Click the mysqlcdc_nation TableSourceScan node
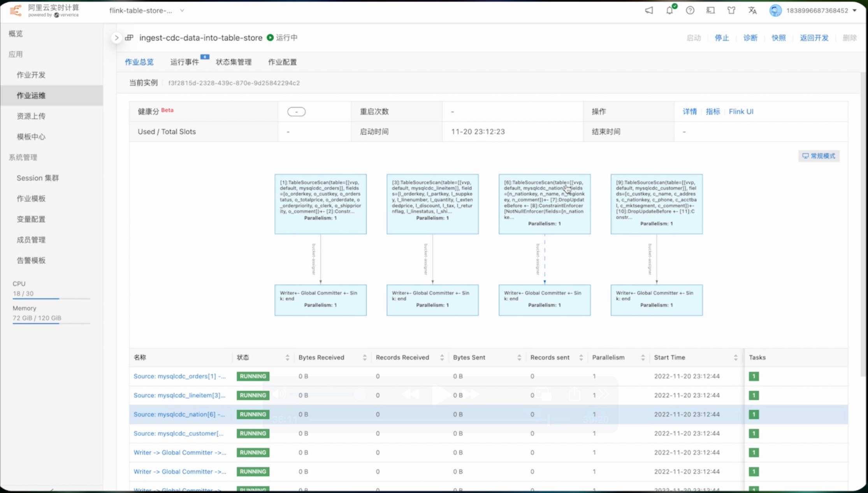Viewport: 868px width, 493px height. click(x=544, y=204)
